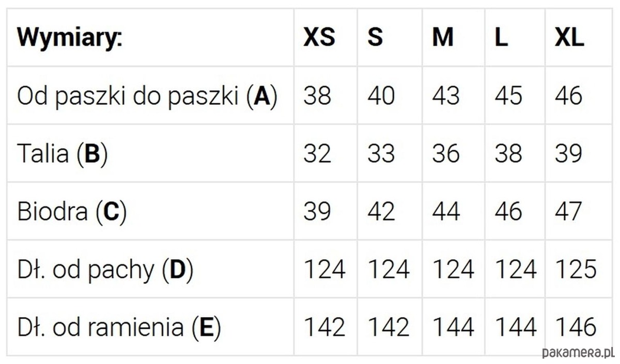Screen dimensions: 620x364
Task: Select the M hips value 44
Action: pos(446,212)
